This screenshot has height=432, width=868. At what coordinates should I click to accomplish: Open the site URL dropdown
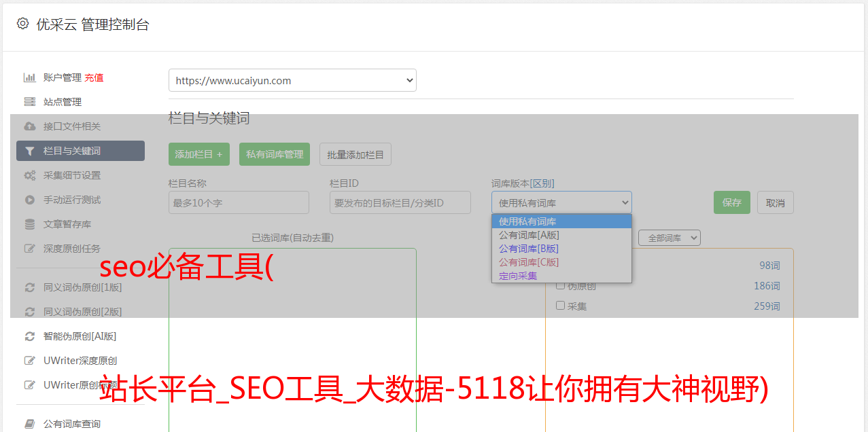click(292, 80)
